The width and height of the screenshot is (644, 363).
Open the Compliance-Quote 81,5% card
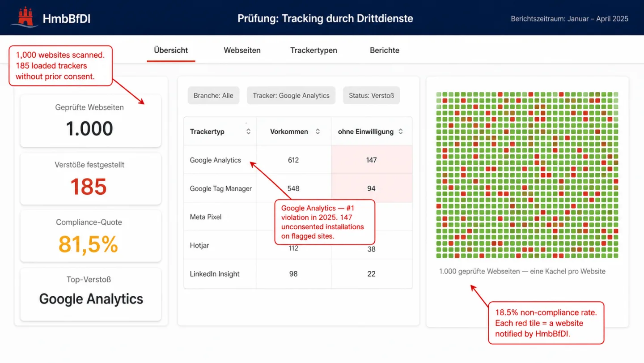click(90, 236)
